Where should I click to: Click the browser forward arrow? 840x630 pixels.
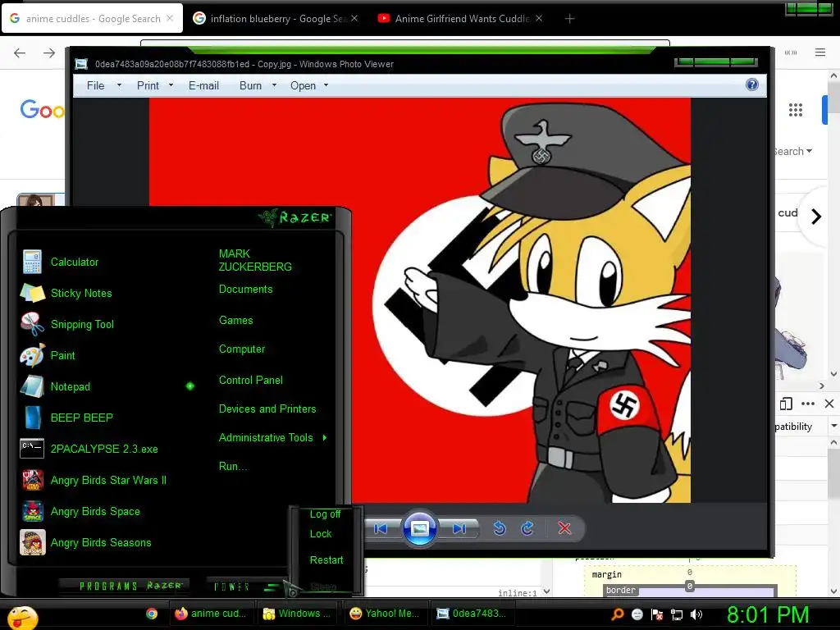coord(48,52)
